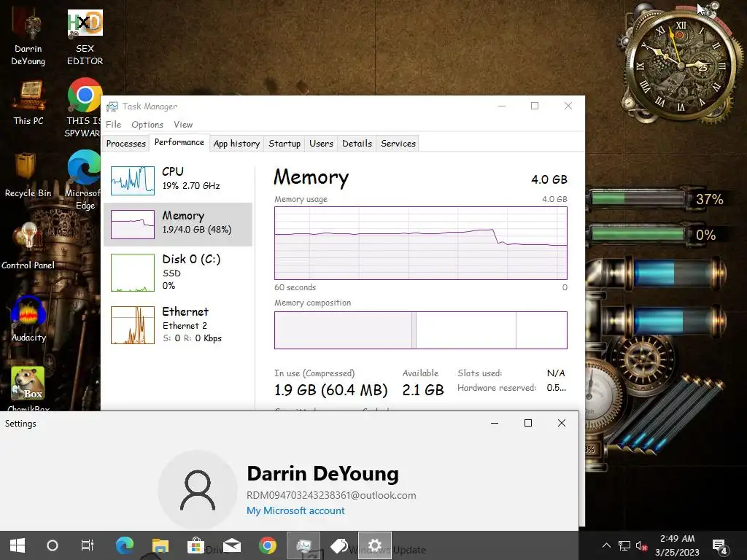The image size is (747, 560).
Task: Open Edge from the taskbar
Action: [124, 545]
